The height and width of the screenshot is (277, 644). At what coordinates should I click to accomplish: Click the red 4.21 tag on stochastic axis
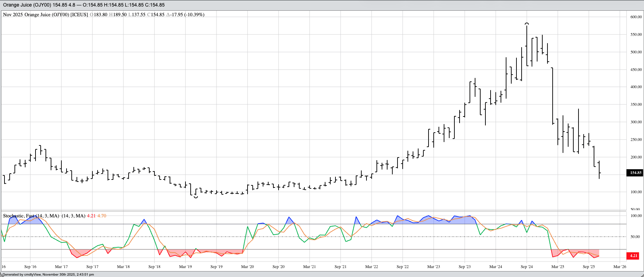point(633,256)
